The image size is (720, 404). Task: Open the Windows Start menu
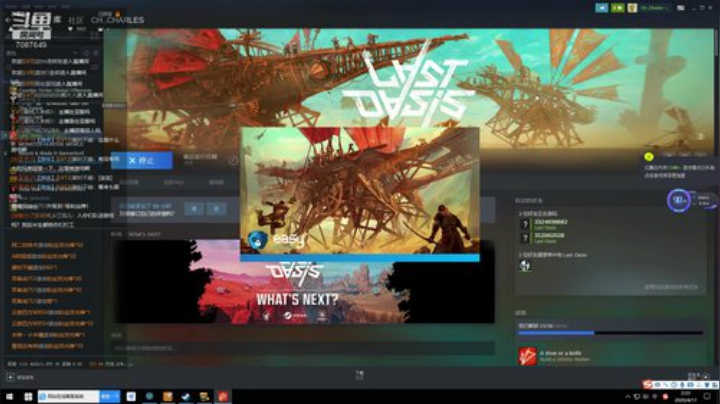(x=9, y=396)
